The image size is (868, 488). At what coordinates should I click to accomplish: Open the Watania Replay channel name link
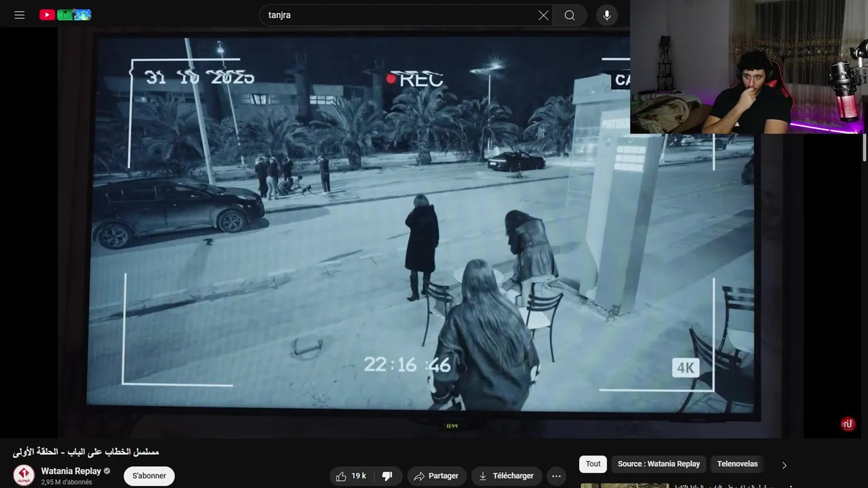71,471
